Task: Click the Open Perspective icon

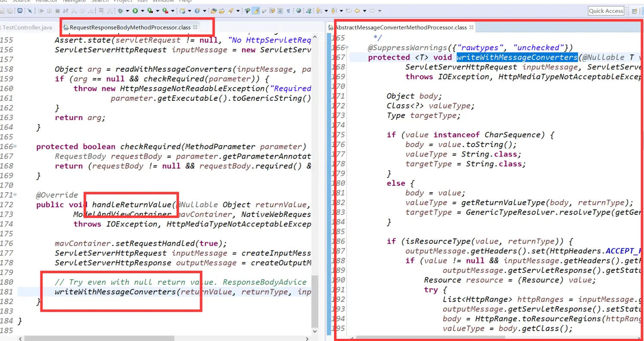Action: tap(635, 11)
